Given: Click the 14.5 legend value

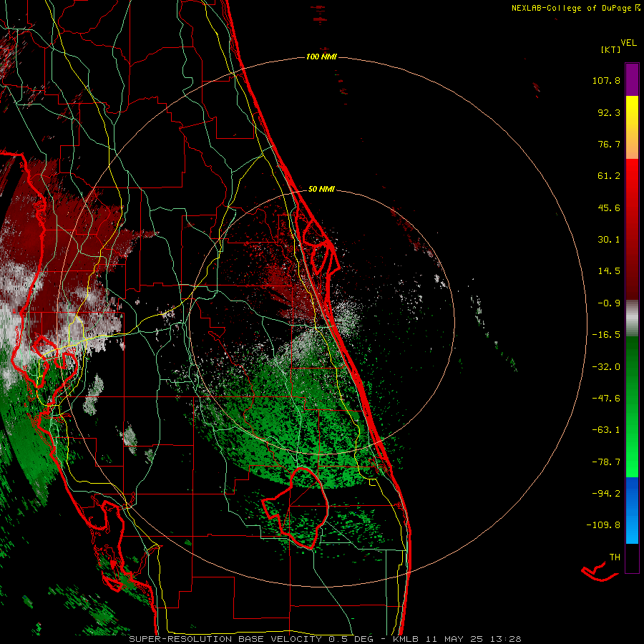Looking at the screenshot, I should click(609, 271).
